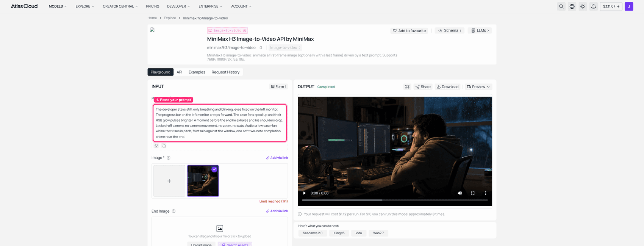The height and width of the screenshot is (246, 644).
Task: Uncheck the selected image checkmark
Action: point(214,169)
